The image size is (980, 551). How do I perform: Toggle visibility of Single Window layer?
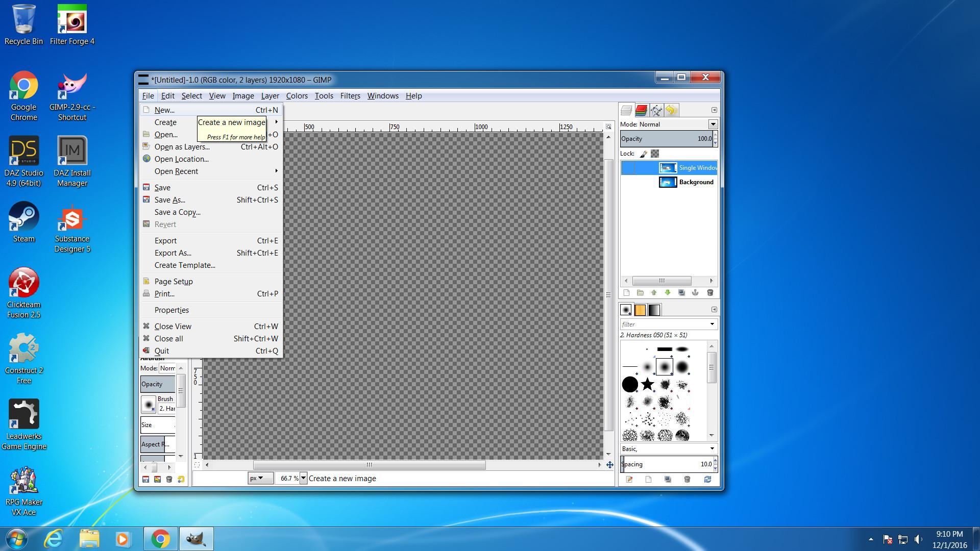[x=627, y=168]
